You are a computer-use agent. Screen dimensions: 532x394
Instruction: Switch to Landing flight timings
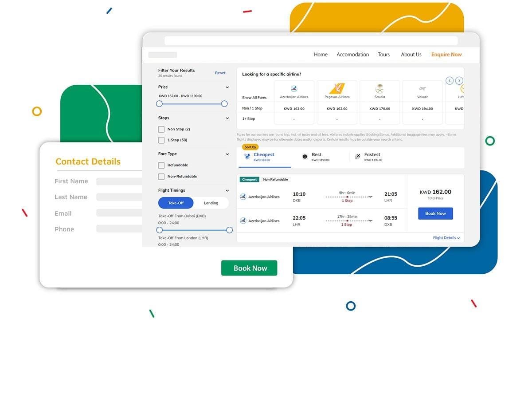211,203
